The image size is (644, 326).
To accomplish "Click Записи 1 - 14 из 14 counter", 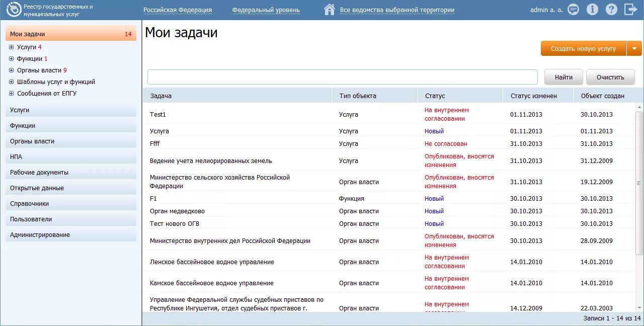I will [x=612, y=318].
